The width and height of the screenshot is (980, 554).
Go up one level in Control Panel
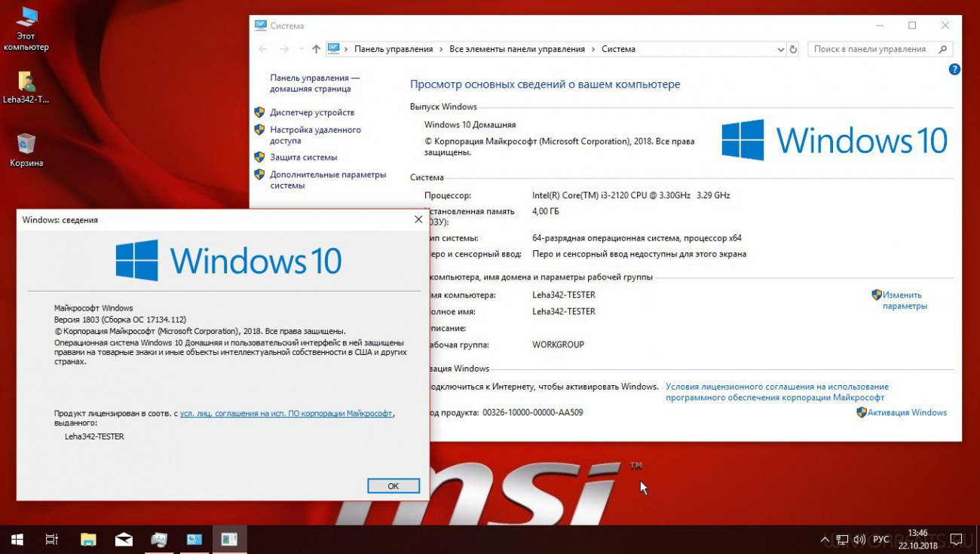point(316,49)
